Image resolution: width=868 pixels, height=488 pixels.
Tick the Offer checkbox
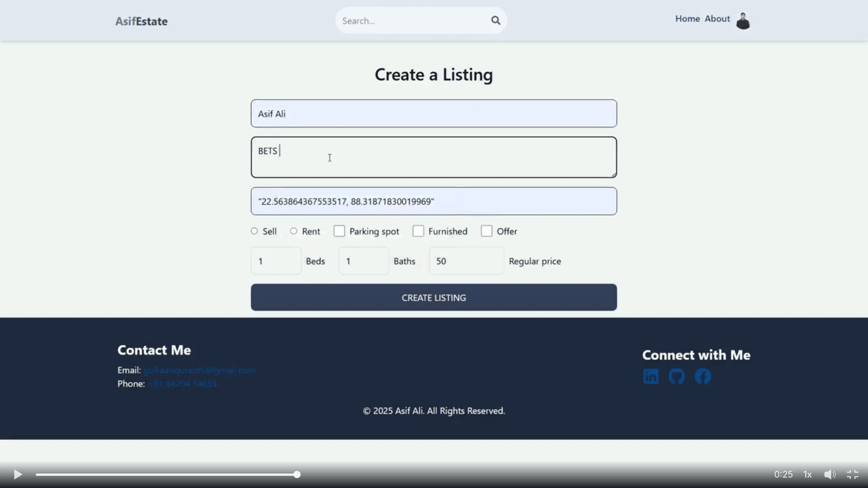[486, 231]
